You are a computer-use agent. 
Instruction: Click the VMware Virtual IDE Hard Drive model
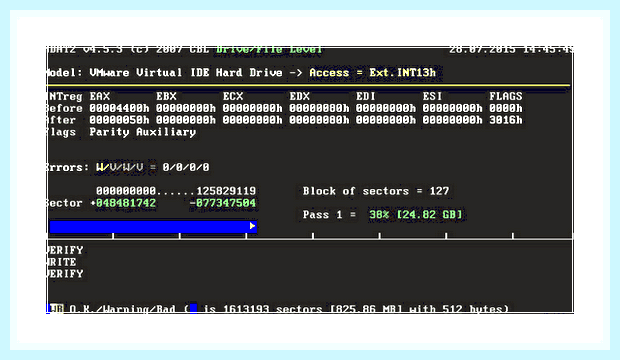(x=186, y=73)
